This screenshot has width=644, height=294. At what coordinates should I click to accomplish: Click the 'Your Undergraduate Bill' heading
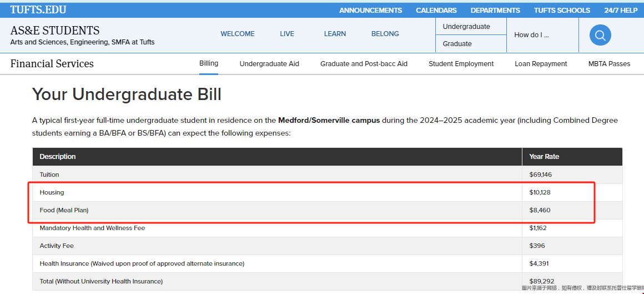(x=127, y=94)
